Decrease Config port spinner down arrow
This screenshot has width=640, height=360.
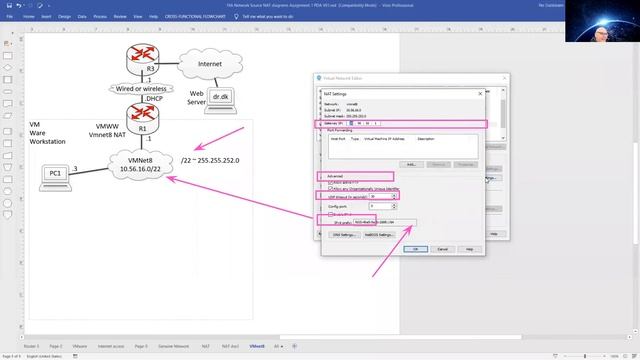tap(394, 208)
